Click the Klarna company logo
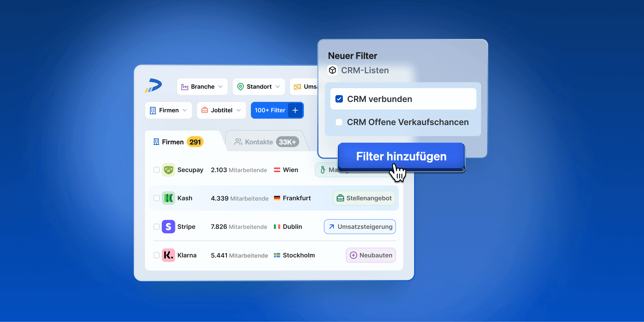 pos(168,255)
